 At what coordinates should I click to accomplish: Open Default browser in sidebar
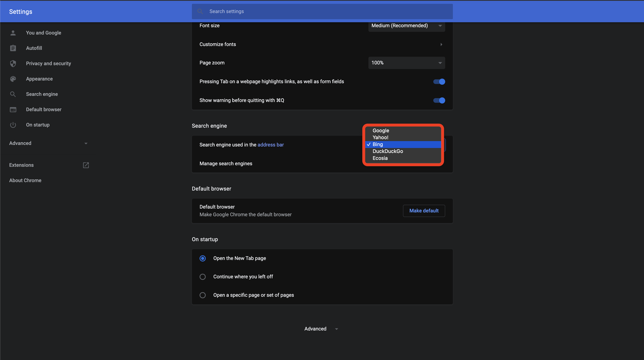tap(44, 109)
